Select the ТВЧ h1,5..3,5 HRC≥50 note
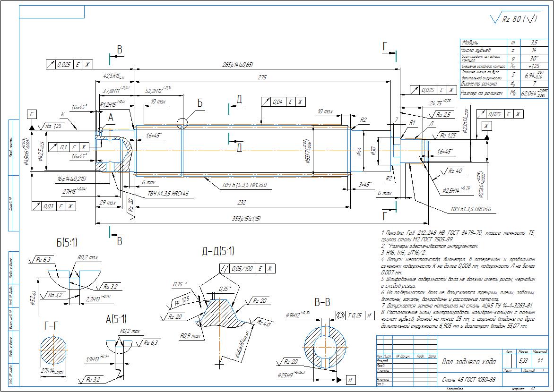The image size is (554, 392). click(244, 185)
